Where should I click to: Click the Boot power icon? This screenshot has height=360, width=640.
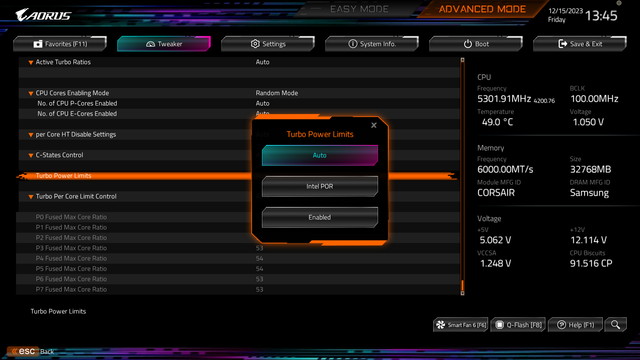point(468,44)
